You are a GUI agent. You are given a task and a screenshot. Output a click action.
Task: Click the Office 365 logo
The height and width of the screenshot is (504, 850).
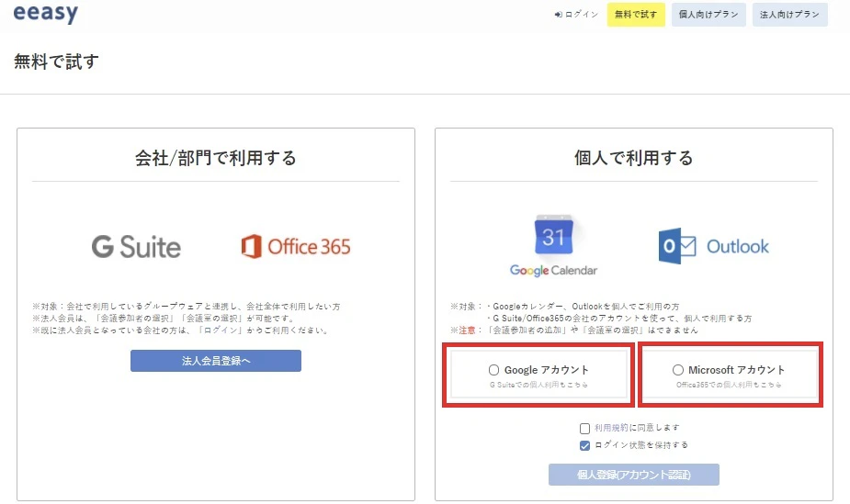(x=295, y=247)
